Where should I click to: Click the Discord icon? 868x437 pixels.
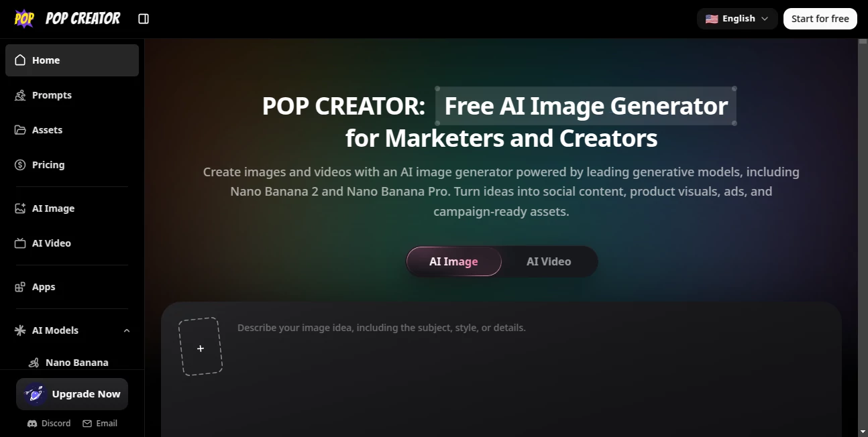pos(32,424)
